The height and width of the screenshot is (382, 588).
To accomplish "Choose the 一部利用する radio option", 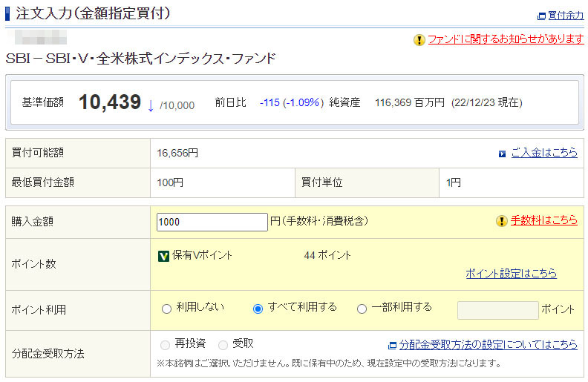I will click(x=362, y=309).
